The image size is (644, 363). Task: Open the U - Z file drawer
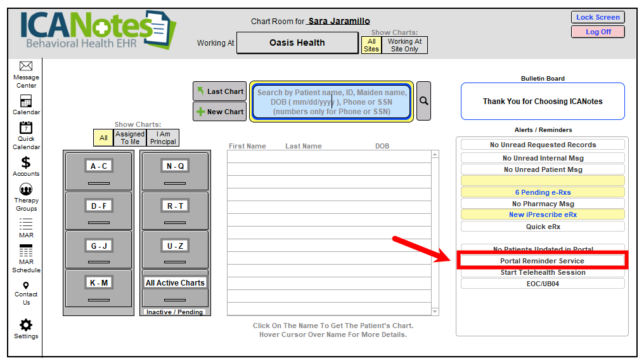coord(175,250)
